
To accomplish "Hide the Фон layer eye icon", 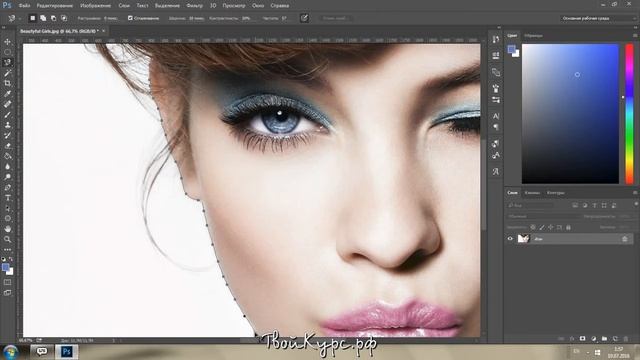I will pyautogui.click(x=510, y=239).
